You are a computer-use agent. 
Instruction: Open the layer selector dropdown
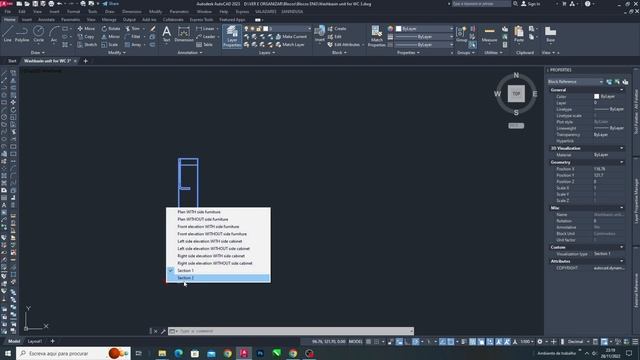coord(278,29)
